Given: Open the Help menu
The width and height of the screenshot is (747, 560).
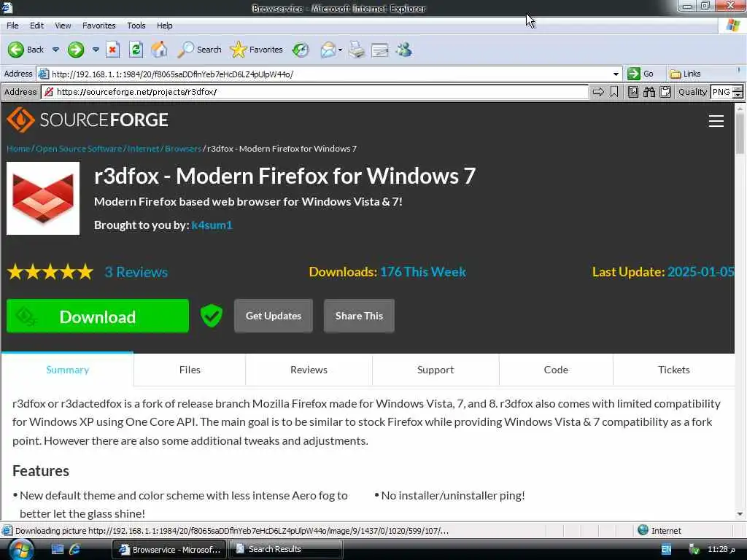Looking at the screenshot, I should (x=164, y=26).
